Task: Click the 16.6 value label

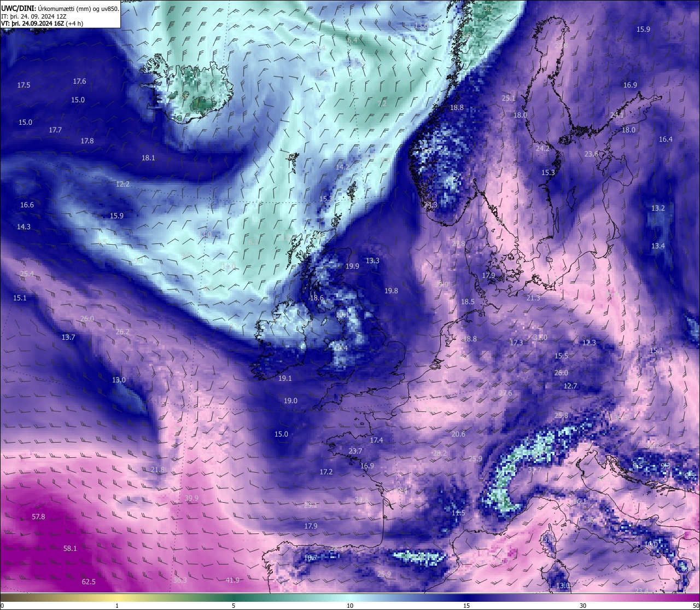Action: click(27, 205)
